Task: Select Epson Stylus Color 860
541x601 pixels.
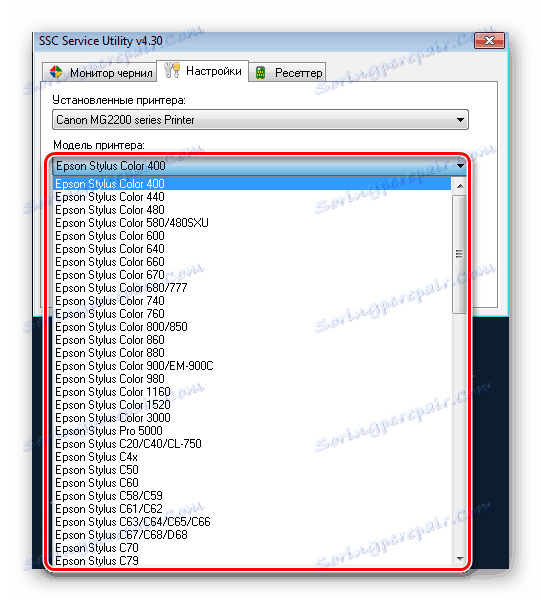Action: click(x=252, y=340)
